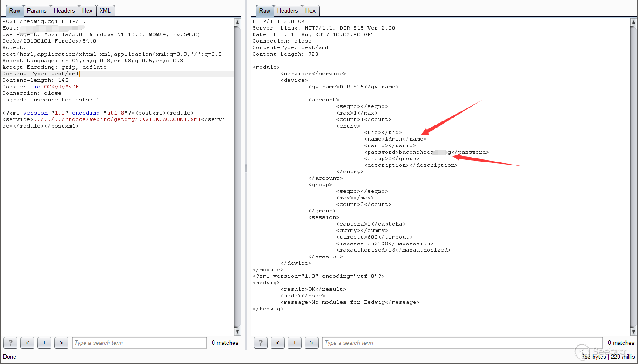
Task: Click the Accept-Language request header line
Action: [x=93, y=61]
